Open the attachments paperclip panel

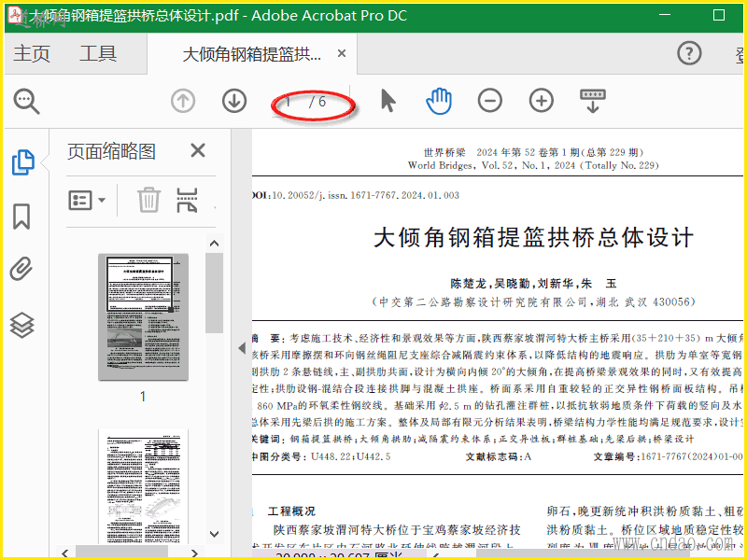[21, 269]
